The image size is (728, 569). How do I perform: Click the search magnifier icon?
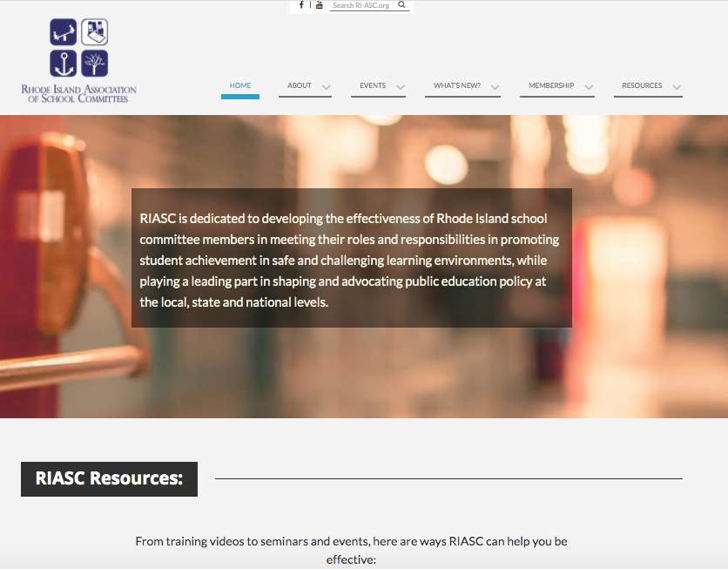click(401, 5)
